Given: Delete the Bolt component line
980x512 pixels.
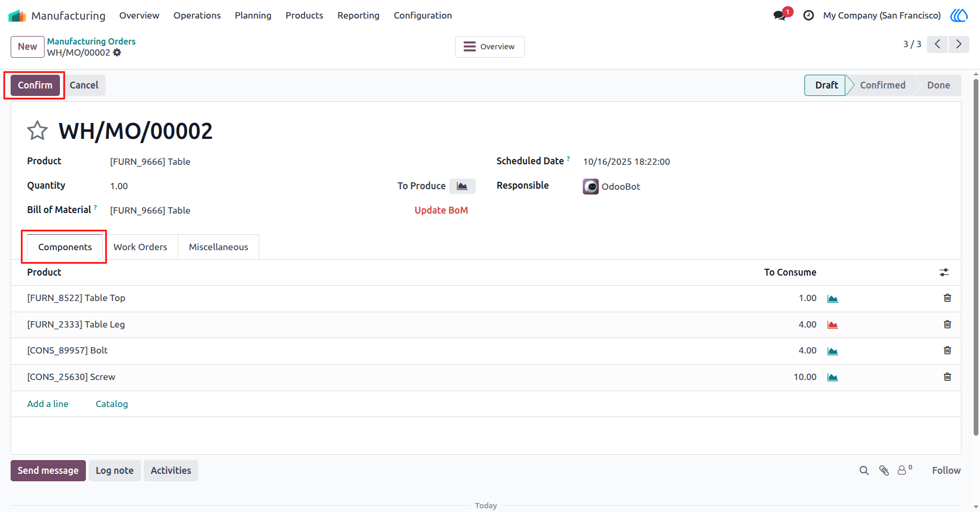Looking at the screenshot, I should tap(947, 350).
